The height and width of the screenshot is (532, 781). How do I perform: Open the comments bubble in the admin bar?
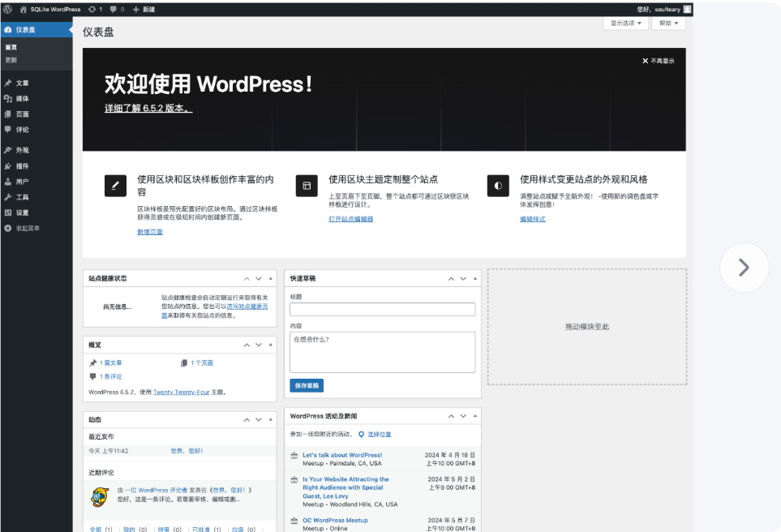click(117, 10)
